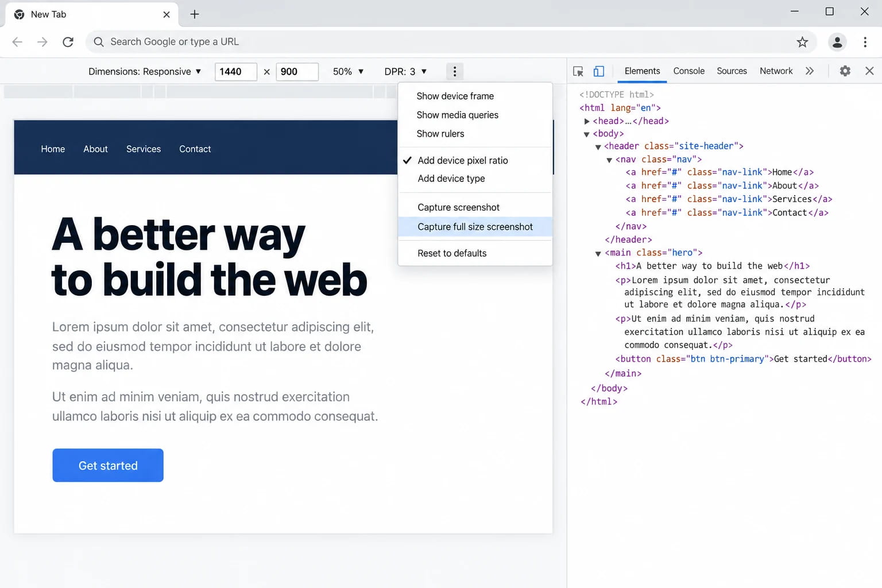882x588 pixels.
Task: Click the About nav link
Action: point(95,149)
